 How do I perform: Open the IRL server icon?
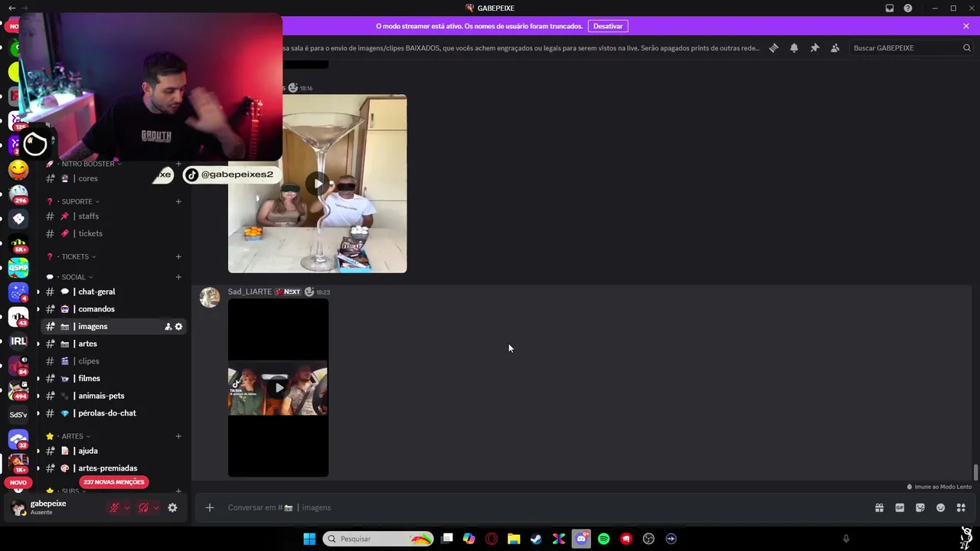(x=18, y=341)
